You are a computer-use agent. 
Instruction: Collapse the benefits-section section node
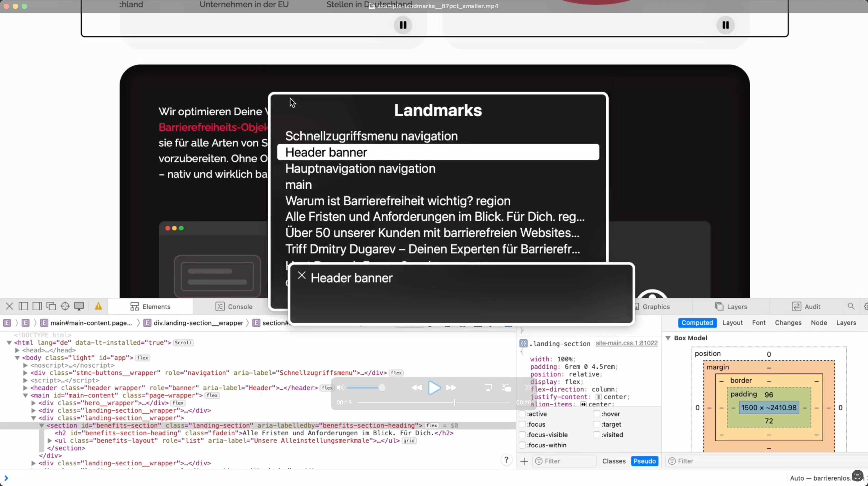pos(41,425)
